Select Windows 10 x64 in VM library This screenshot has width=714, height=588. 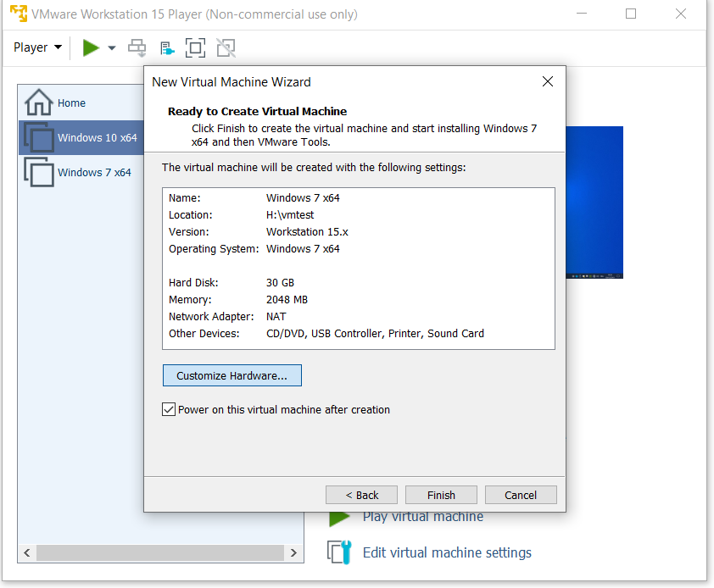pos(81,137)
